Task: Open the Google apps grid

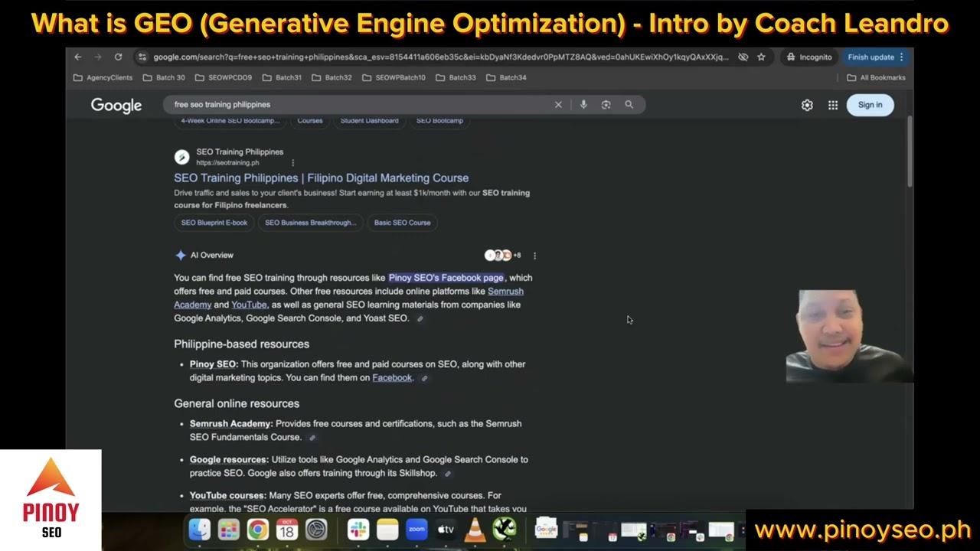Action: [833, 105]
